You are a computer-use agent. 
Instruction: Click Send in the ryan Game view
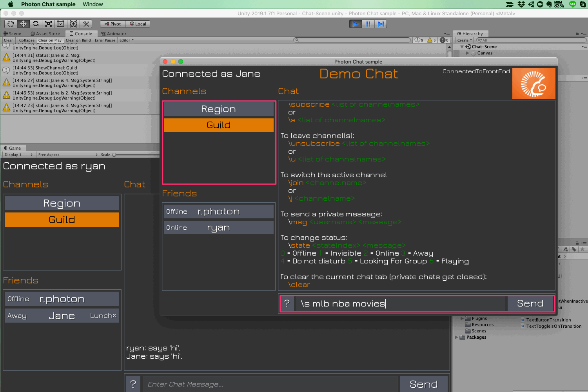(423, 384)
